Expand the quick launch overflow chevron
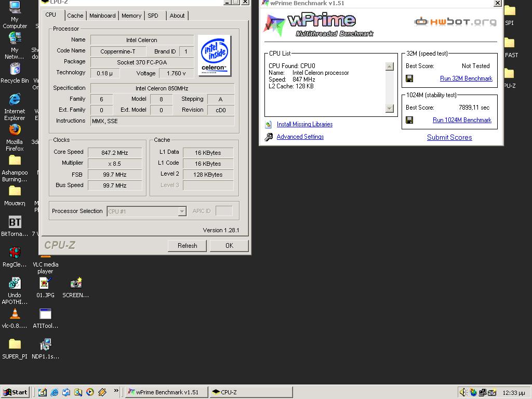This screenshot has height=399, width=532. pos(116,391)
